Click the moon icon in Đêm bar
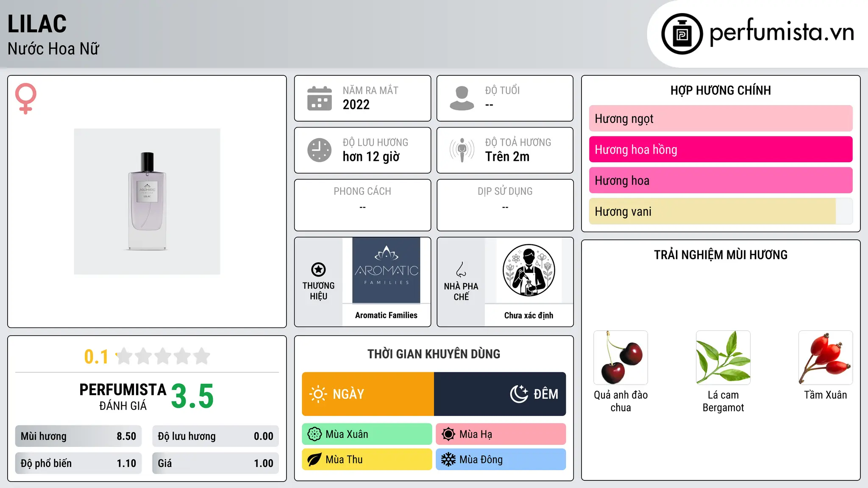The height and width of the screenshot is (488, 868). (519, 394)
